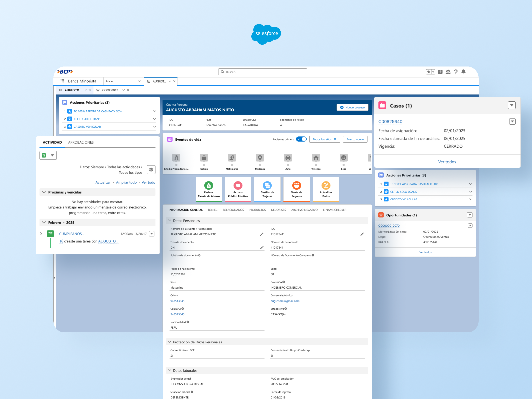Viewport: 532px width, 399px height.
Task: Switch to the DEUDA SBS tab
Action: click(279, 210)
